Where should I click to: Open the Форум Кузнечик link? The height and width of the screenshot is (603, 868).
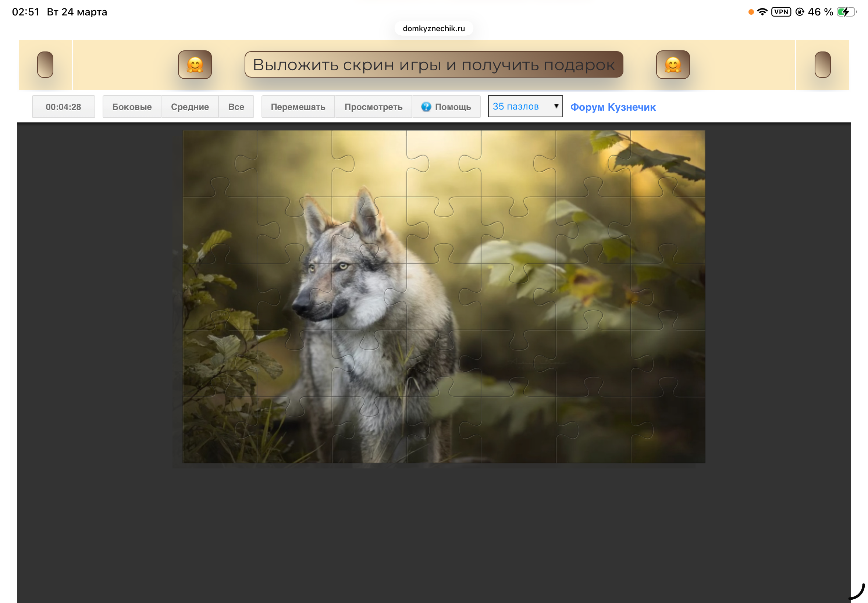click(612, 107)
